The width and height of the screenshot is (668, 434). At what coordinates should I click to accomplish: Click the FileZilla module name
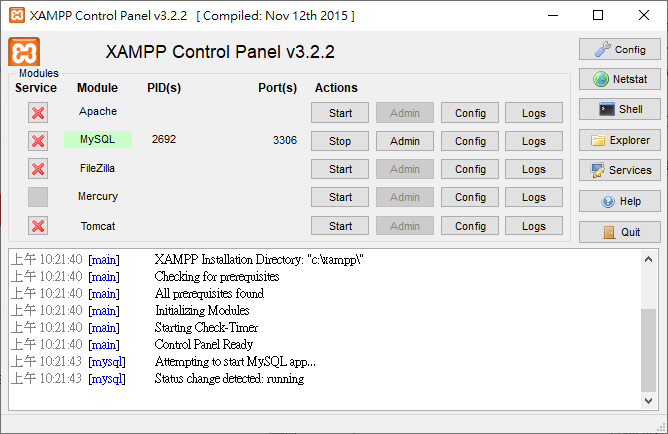98,168
